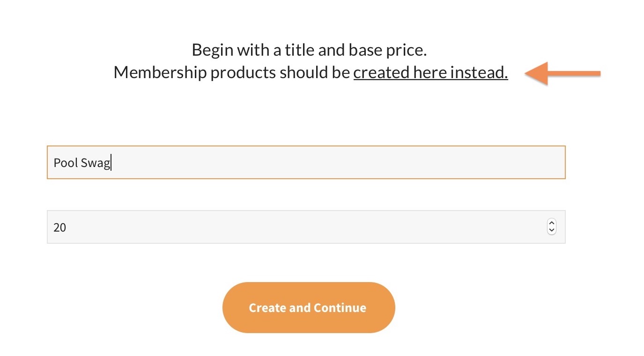Click the "Begin with a title and base price." heading
644x356 pixels.
(x=309, y=50)
